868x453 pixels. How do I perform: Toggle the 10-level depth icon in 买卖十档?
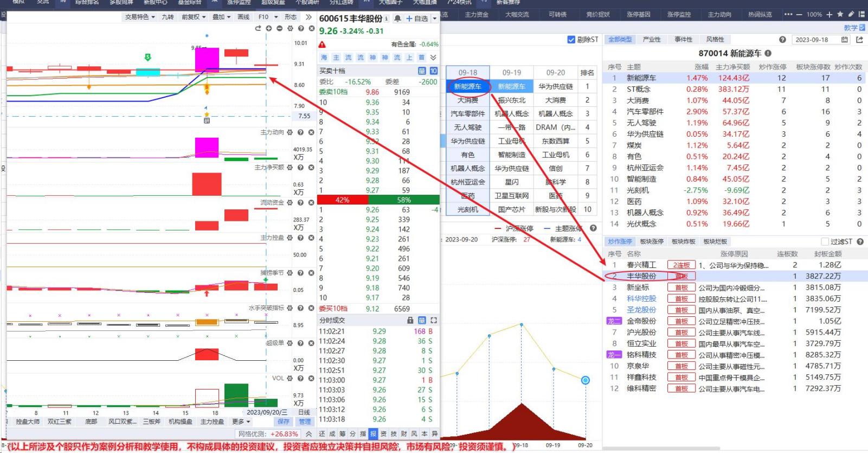pyautogui.click(x=434, y=71)
